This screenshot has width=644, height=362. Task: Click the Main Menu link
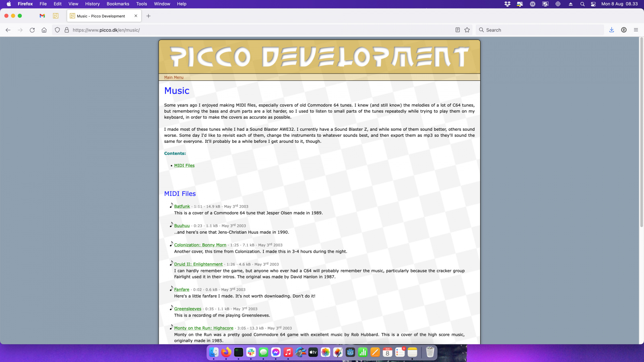173,78
